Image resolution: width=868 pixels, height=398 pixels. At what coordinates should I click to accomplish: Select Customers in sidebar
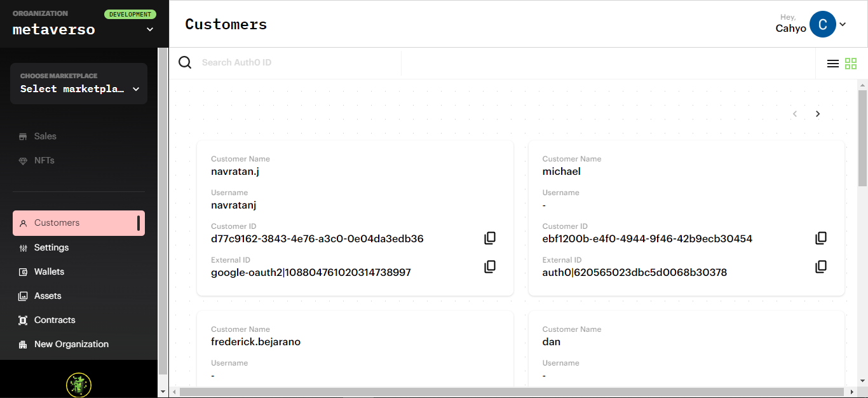click(x=79, y=223)
